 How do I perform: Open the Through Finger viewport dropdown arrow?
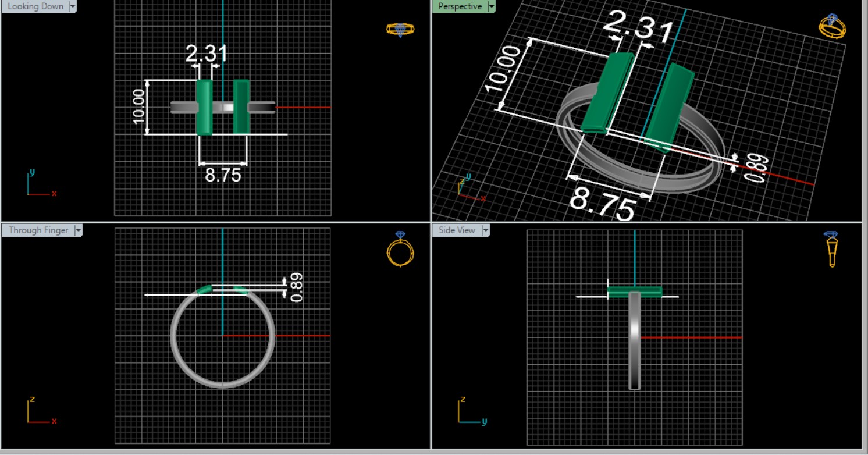tap(78, 230)
